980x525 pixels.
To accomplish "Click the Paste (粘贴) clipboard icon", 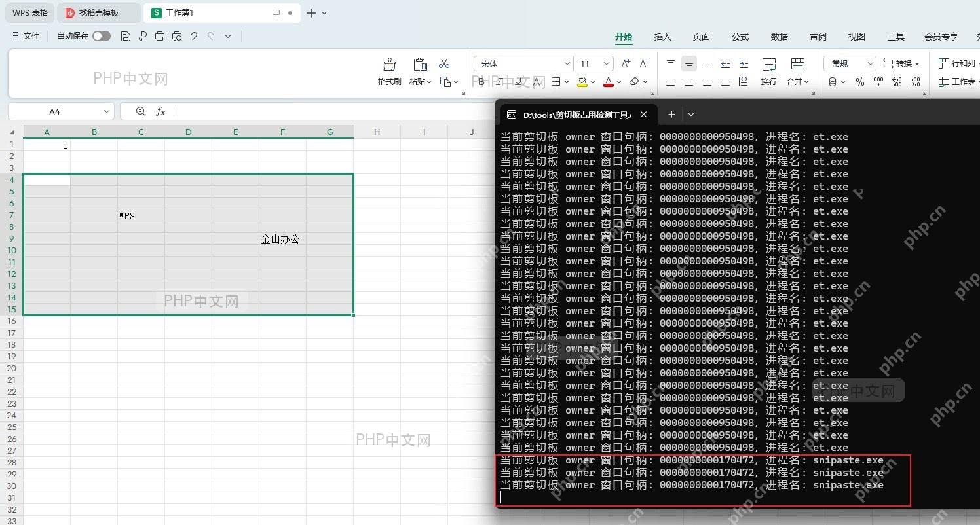I will pyautogui.click(x=420, y=64).
